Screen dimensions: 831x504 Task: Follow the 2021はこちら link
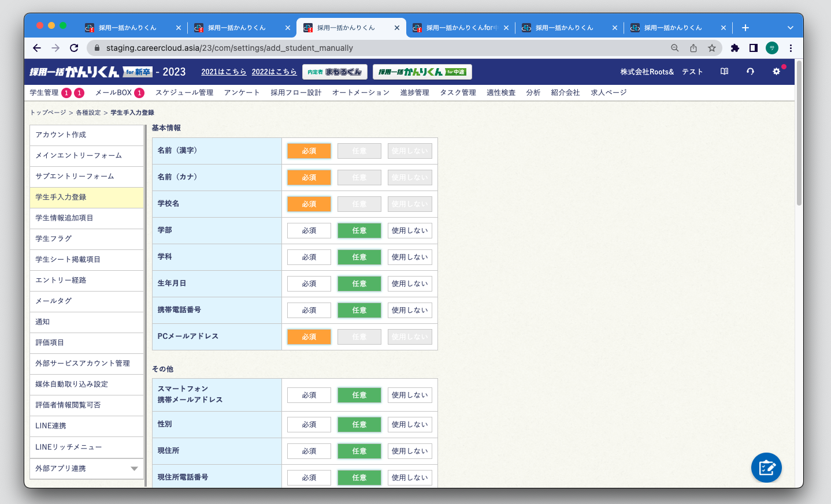coord(224,72)
